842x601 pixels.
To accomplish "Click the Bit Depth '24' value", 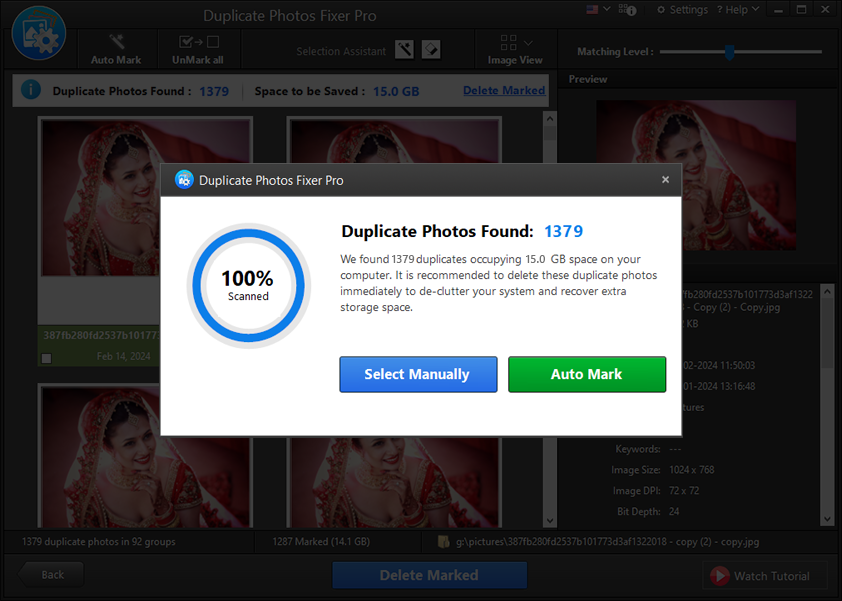I will click(674, 512).
